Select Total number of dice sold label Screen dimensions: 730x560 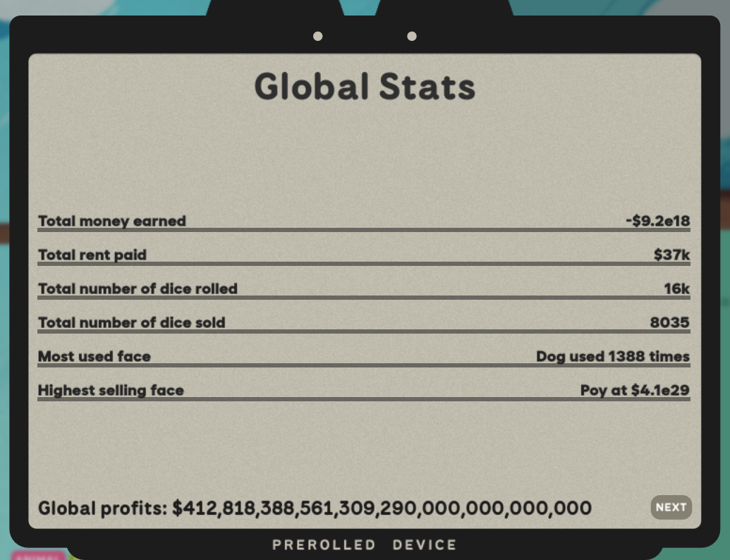point(131,322)
